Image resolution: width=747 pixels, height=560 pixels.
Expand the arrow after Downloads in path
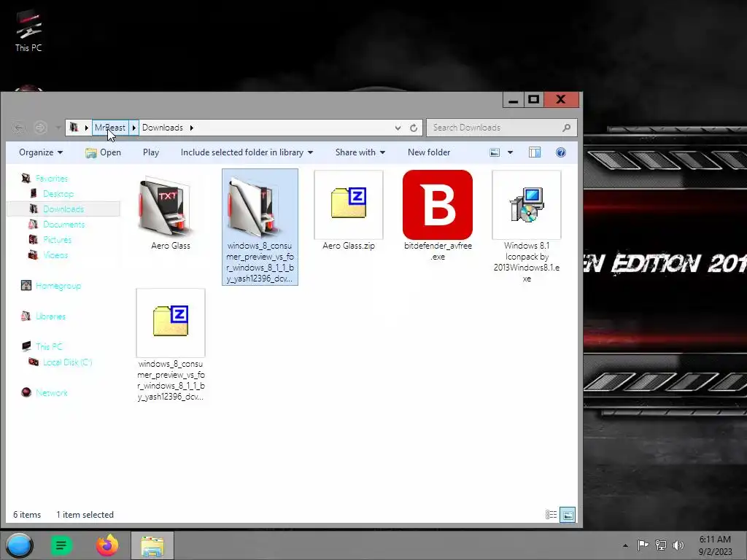[x=192, y=128]
